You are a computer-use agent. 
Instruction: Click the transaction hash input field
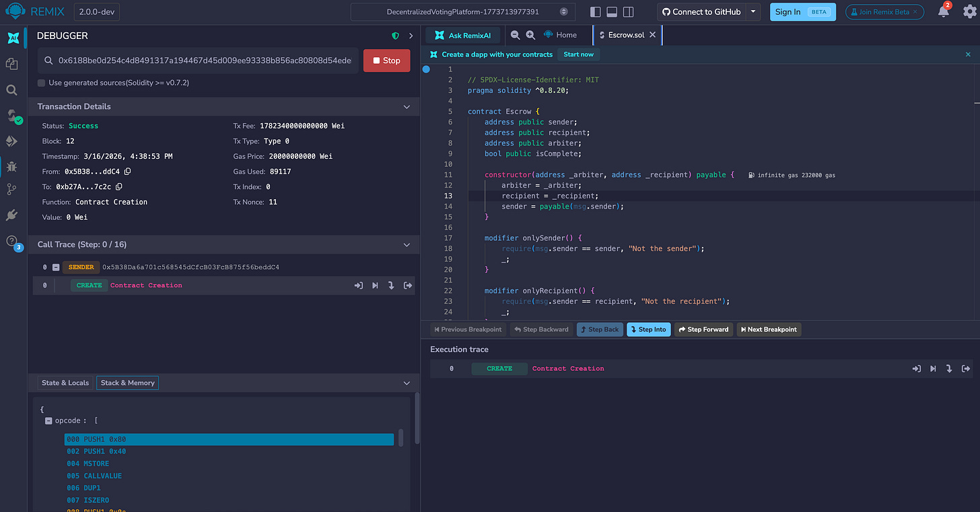tap(199, 61)
